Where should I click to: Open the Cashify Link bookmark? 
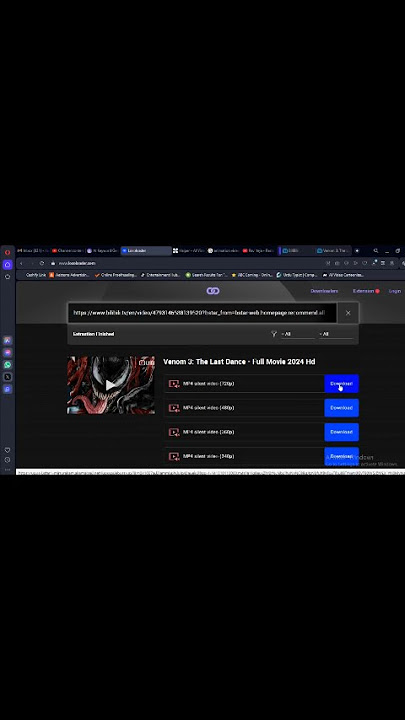pyautogui.click(x=34, y=275)
